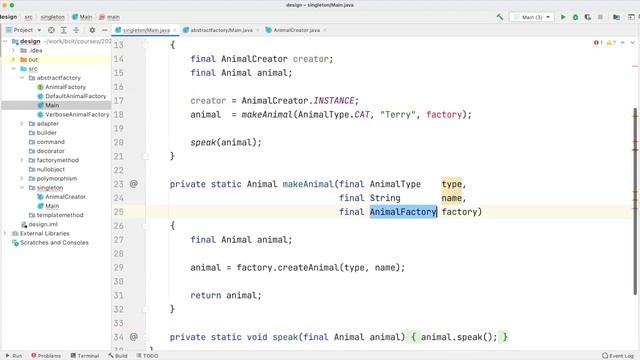Screen dimensions: 640x360
Task: Open the Build tool window
Action: tap(118, 356)
